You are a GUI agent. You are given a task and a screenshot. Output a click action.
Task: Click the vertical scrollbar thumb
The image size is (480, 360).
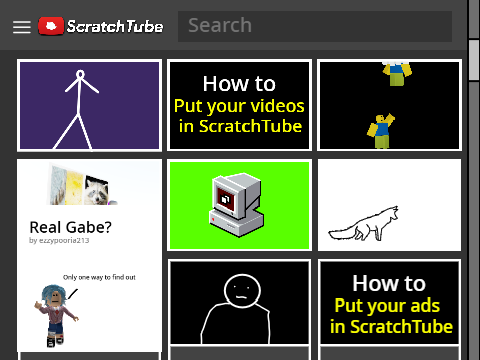474,60
